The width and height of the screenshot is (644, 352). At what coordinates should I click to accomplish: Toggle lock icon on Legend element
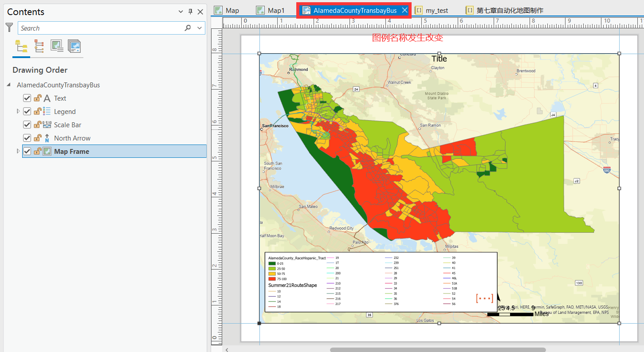point(38,111)
